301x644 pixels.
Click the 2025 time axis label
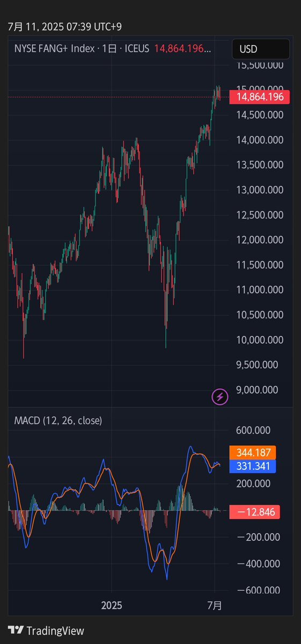pos(111,605)
